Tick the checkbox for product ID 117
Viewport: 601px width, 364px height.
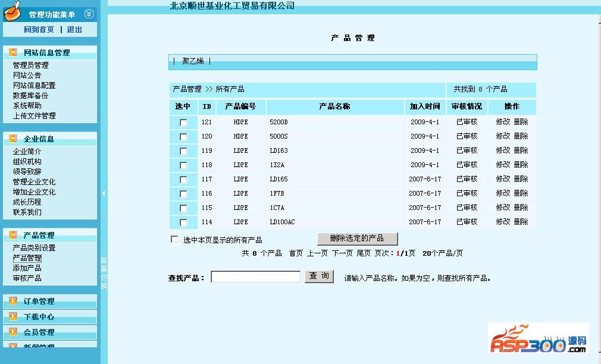(x=183, y=180)
